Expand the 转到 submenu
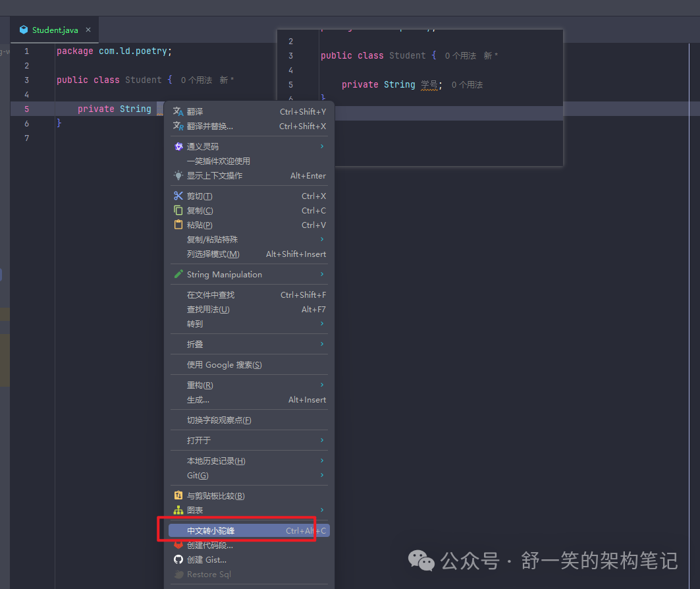 (249, 323)
